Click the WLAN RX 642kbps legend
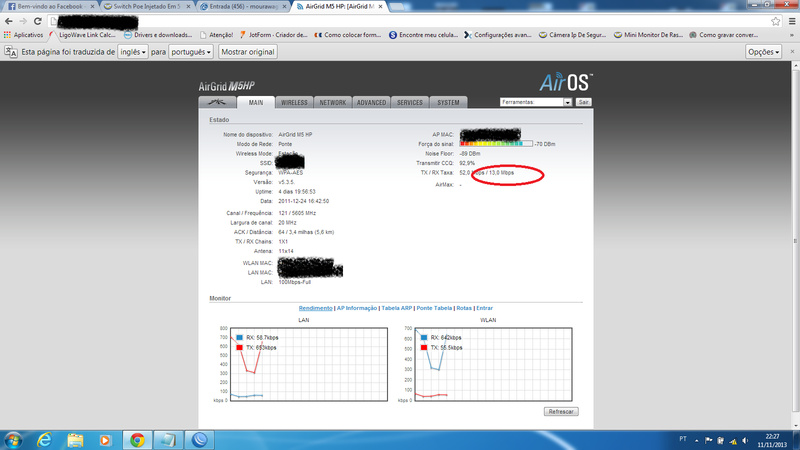 tap(441, 338)
